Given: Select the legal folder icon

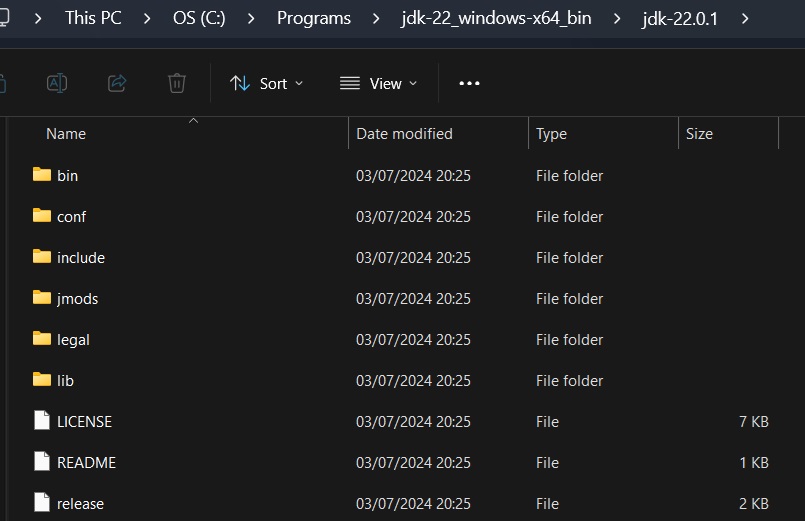Looking at the screenshot, I should pos(42,339).
